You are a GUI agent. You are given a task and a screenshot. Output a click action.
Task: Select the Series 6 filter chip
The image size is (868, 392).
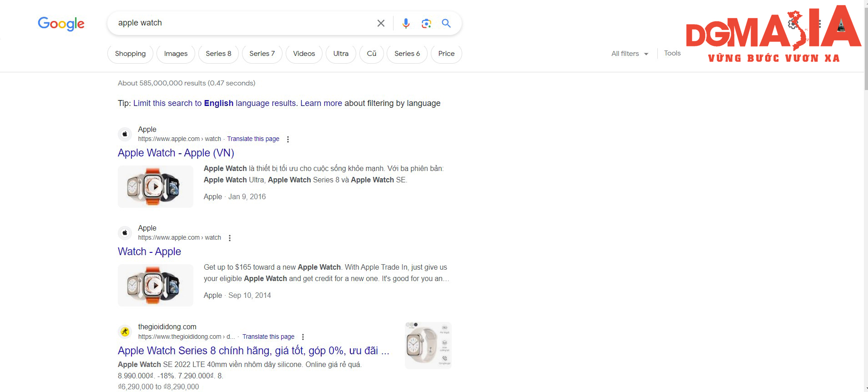[x=407, y=54]
